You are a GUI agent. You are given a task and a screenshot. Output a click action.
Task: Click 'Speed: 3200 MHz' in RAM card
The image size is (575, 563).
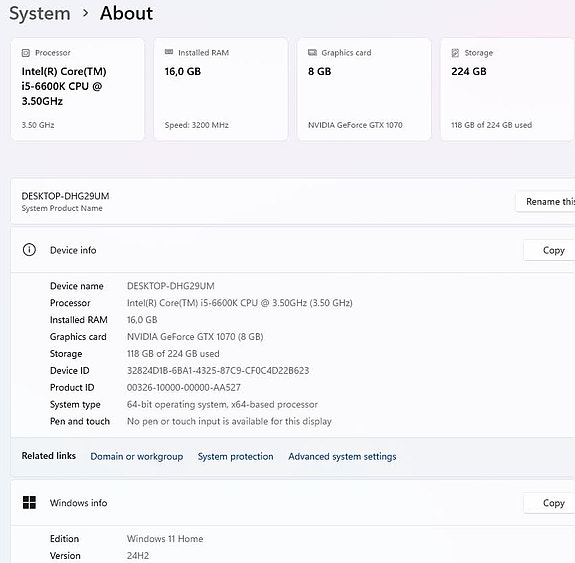[x=197, y=125]
